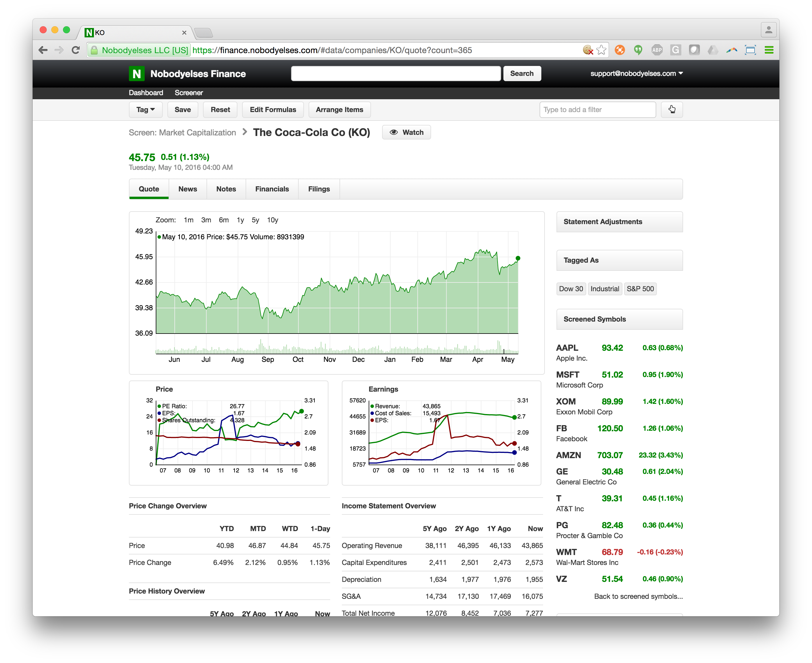Viewport: 812px width, 663px height.
Task: Click the browser reload icon
Action: click(x=76, y=50)
